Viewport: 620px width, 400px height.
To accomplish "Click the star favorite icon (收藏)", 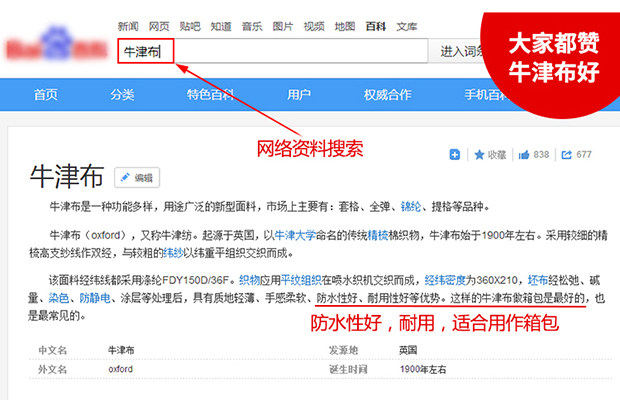I will (x=479, y=155).
